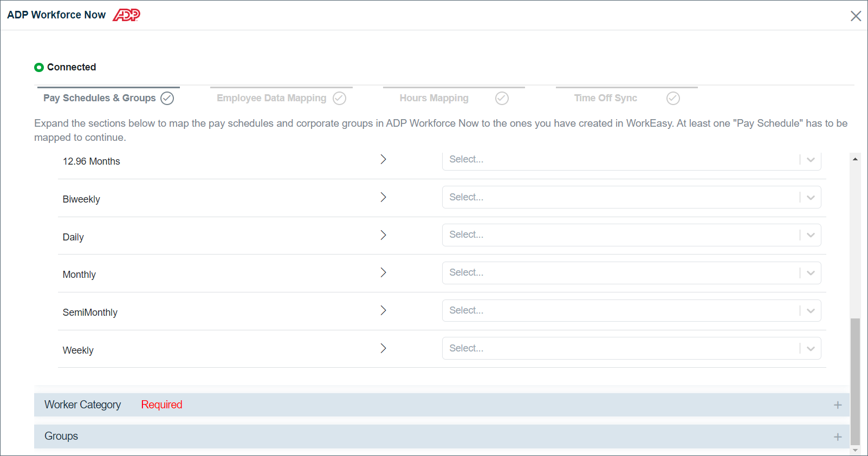
Task: Click the dropdown arrow in SemiMonthly row
Action: coord(811,311)
